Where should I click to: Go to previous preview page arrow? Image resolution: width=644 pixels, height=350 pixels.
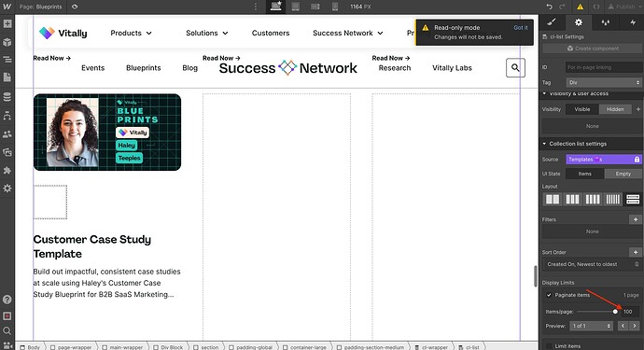pyautogui.click(x=623, y=326)
